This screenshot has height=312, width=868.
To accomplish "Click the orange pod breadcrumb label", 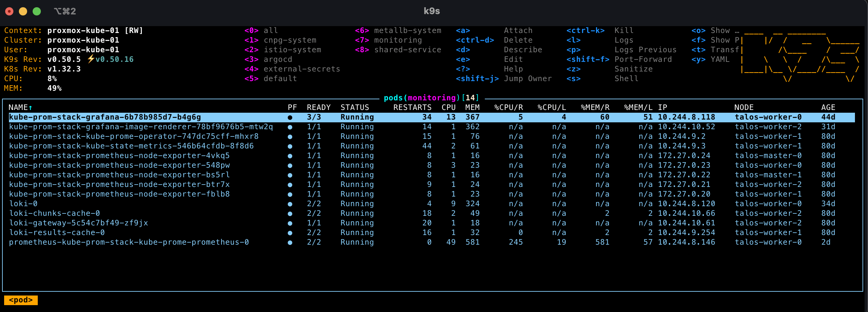I will tap(21, 300).
